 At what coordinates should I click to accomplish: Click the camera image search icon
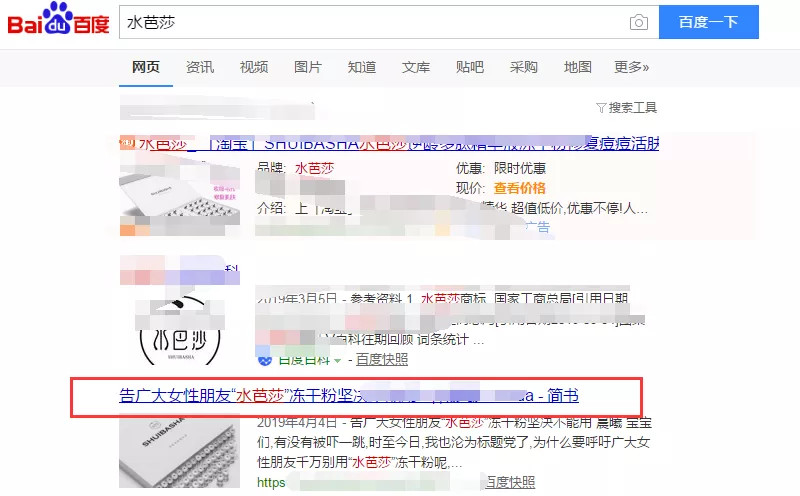pos(638,23)
